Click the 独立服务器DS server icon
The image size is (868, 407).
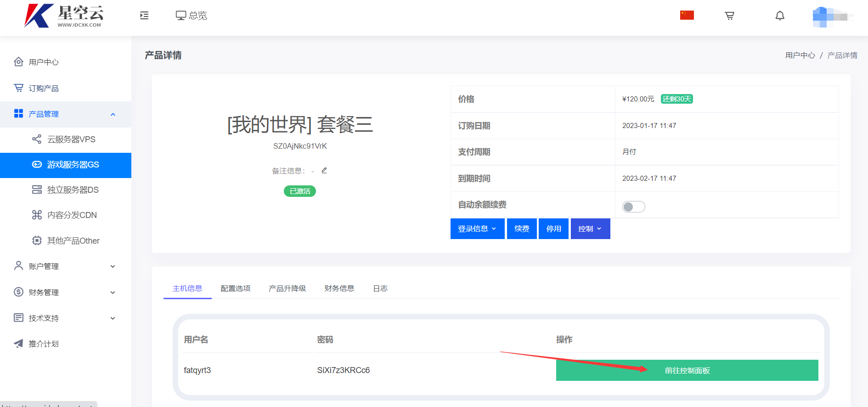37,190
